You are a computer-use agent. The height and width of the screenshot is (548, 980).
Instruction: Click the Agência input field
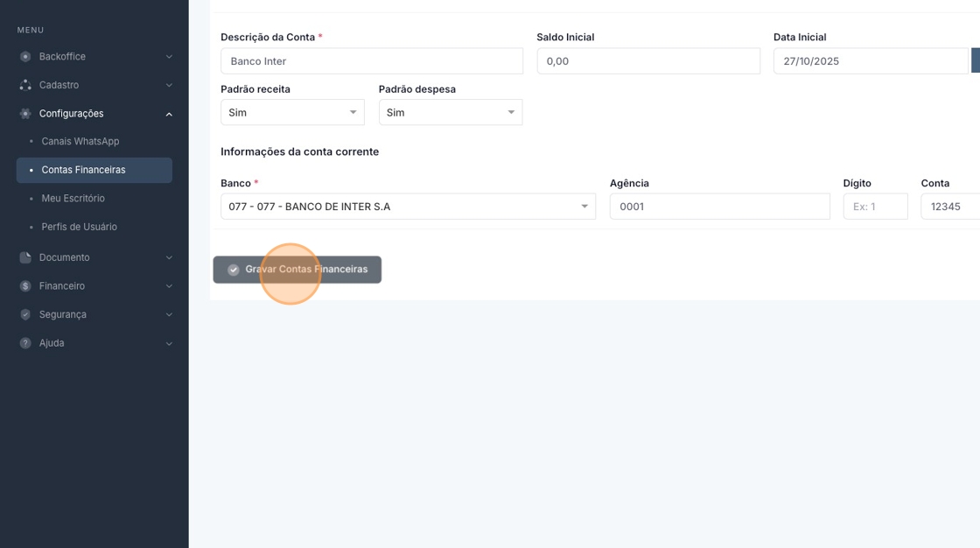tap(719, 207)
